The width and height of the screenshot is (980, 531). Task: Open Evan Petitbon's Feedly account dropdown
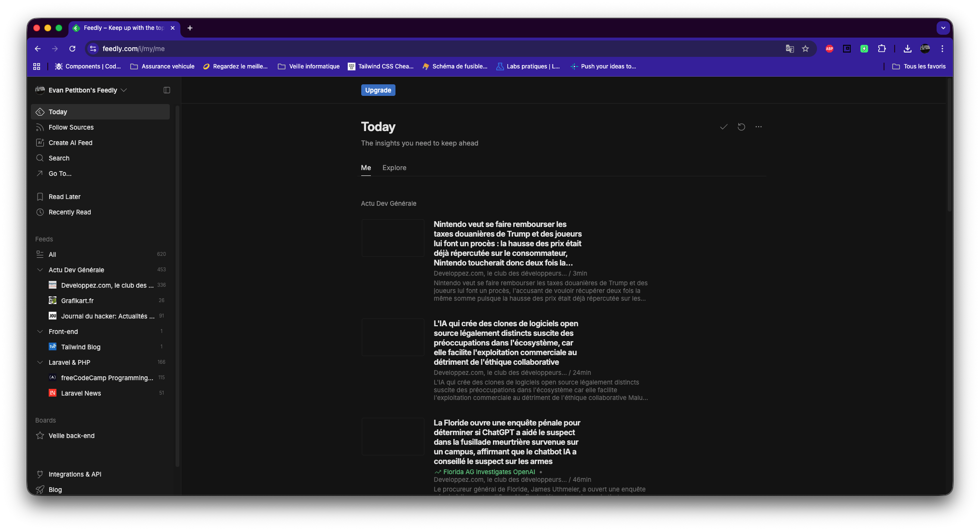[81, 90]
